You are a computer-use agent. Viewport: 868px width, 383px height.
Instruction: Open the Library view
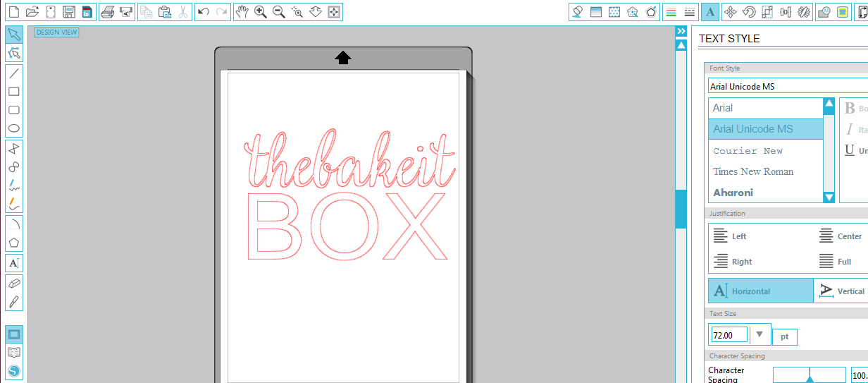click(13, 352)
